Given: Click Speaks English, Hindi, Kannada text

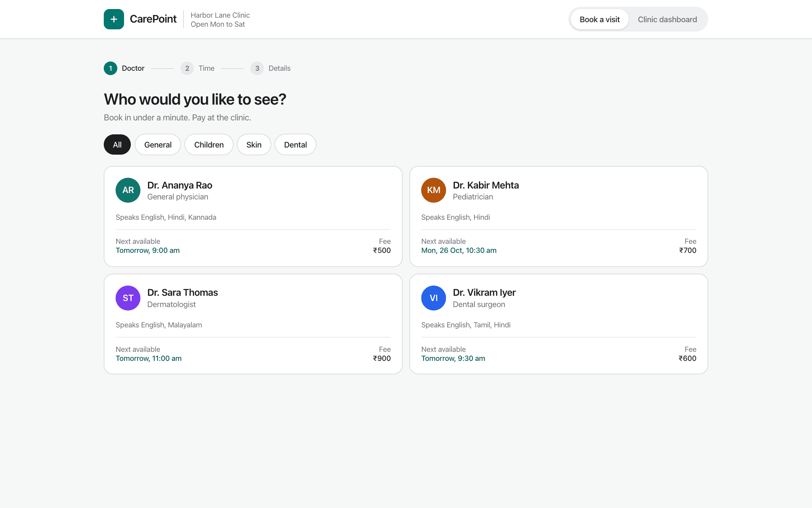Looking at the screenshot, I should (166, 217).
